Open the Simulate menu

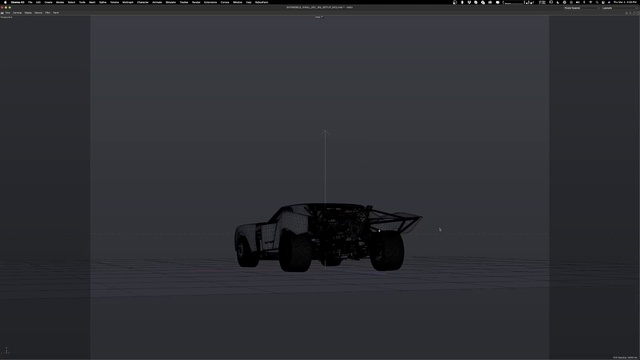tap(171, 2)
